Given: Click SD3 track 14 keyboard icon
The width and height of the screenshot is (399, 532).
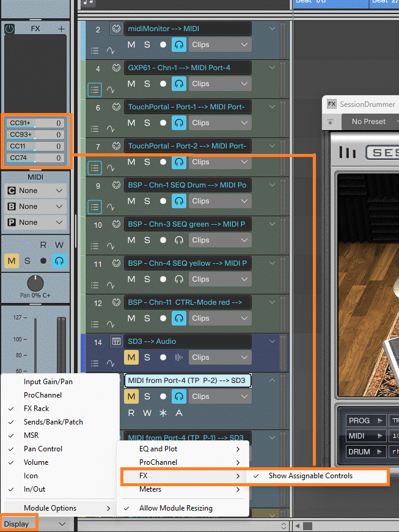Looking at the screenshot, I should [115, 341].
